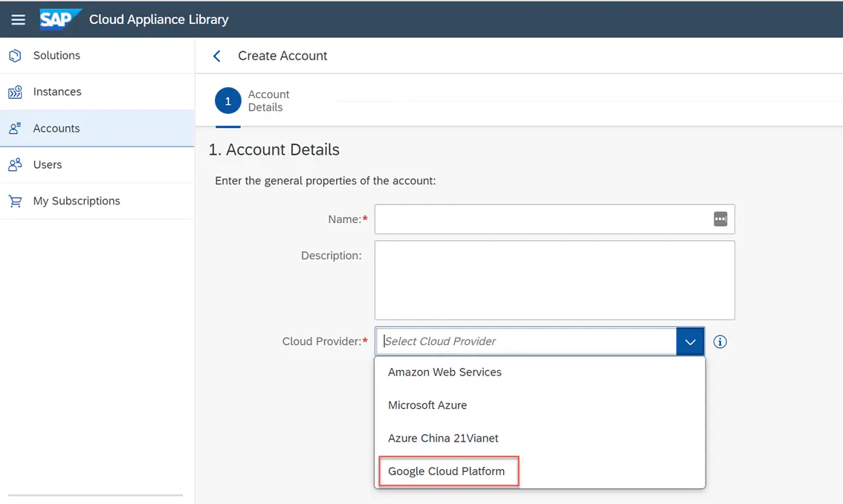
Task: Open Users in the sidebar
Action: coord(97,164)
